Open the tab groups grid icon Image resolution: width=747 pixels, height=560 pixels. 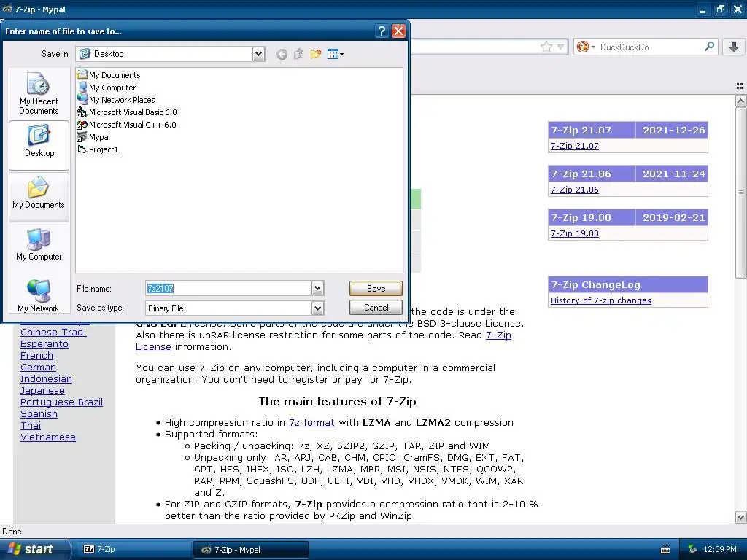740,86
